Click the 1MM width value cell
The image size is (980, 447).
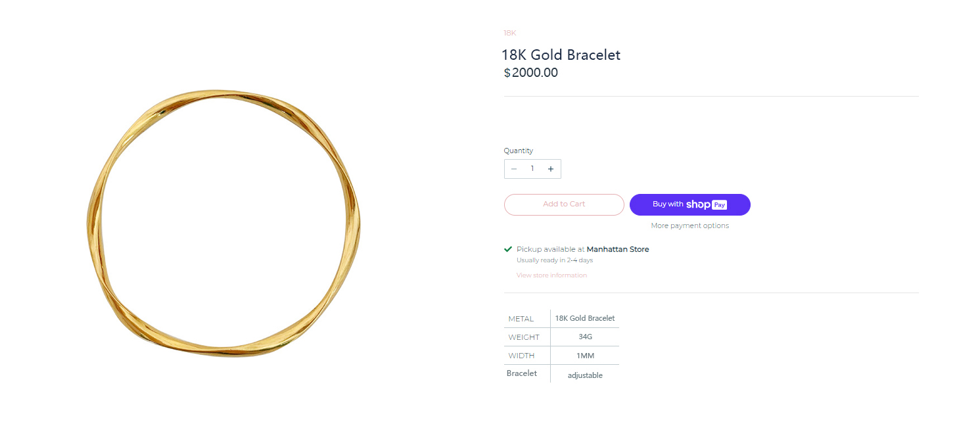pyautogui.click(x=585, y=355)
